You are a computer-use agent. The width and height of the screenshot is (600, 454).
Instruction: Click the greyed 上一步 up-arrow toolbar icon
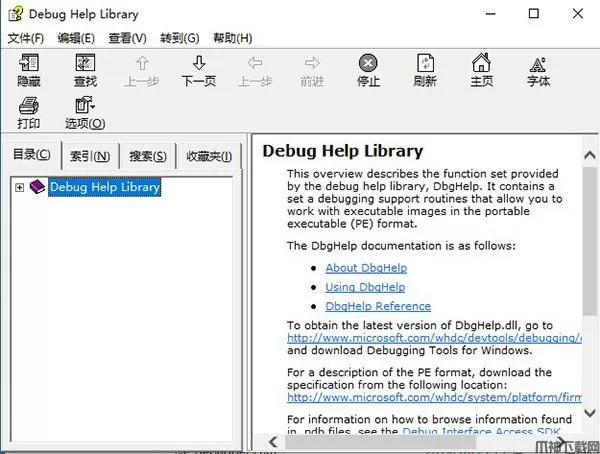142,70
